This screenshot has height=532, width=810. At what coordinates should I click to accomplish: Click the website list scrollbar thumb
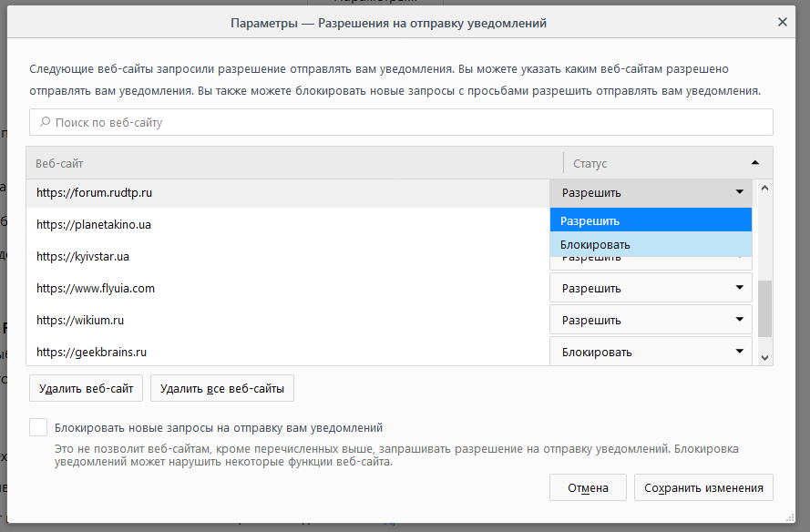(x=765, y=308)
